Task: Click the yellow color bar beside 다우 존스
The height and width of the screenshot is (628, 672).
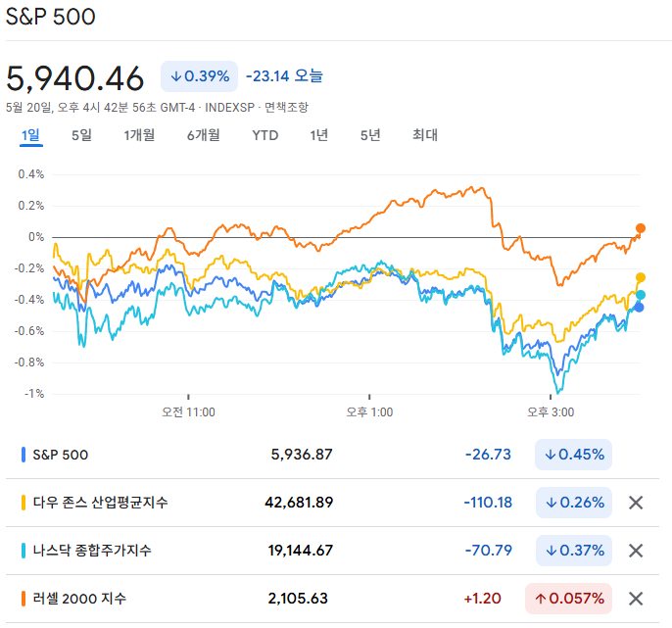Action: pyautogui.click(x=24, y=503)
